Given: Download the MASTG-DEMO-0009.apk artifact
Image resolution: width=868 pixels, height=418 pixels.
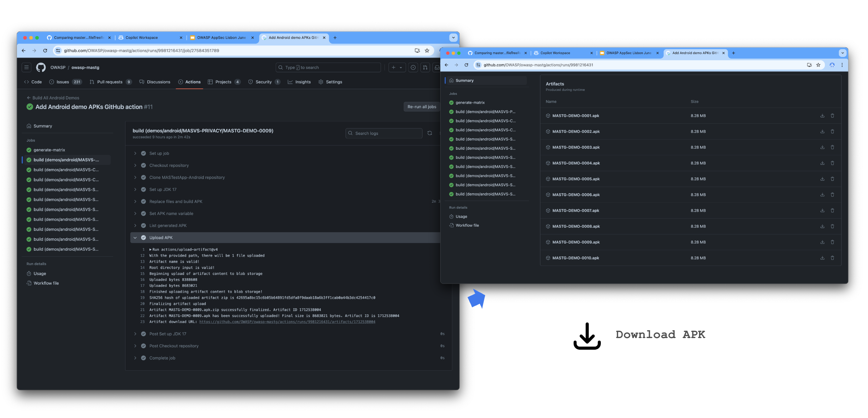Looking at the screenshot, I should [822, 242].
